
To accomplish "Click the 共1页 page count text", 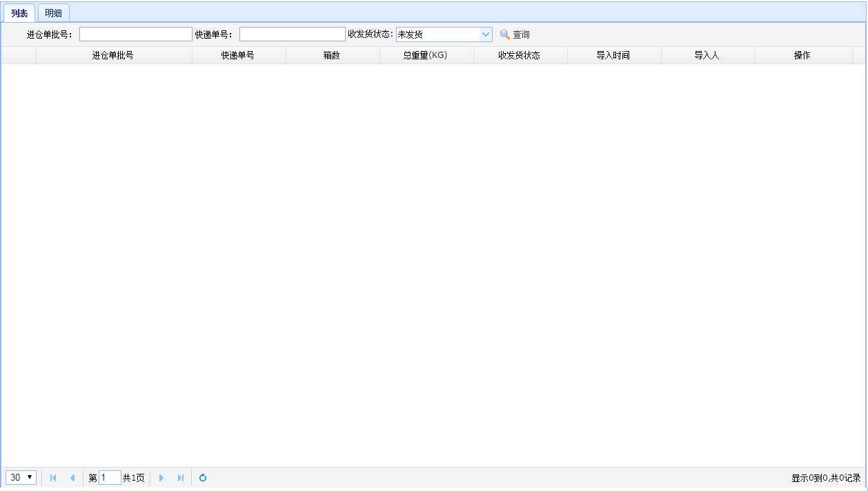I will 134,478.
